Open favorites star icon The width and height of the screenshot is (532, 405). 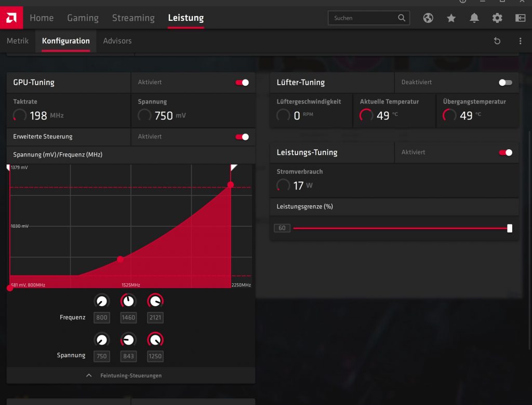(x=451, y=18)
